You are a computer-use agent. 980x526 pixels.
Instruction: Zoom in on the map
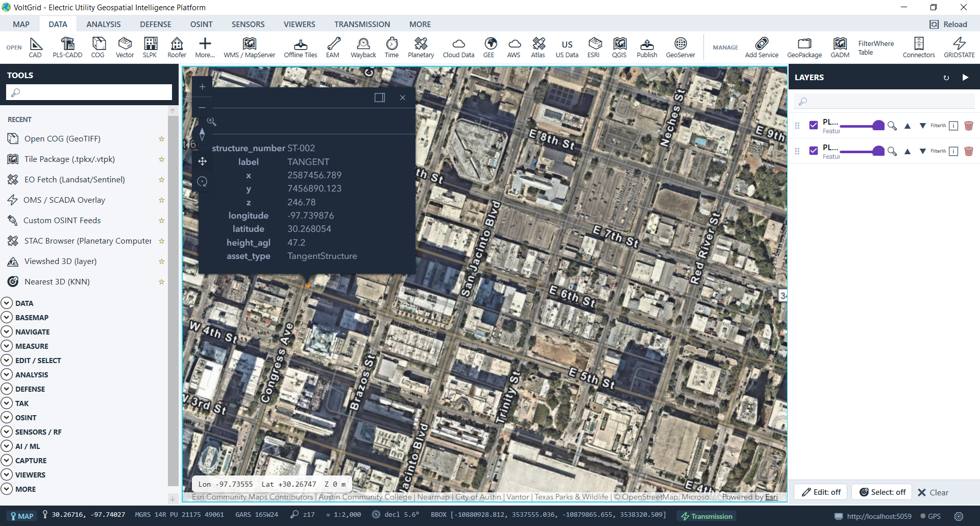click(x=202, y=87)
